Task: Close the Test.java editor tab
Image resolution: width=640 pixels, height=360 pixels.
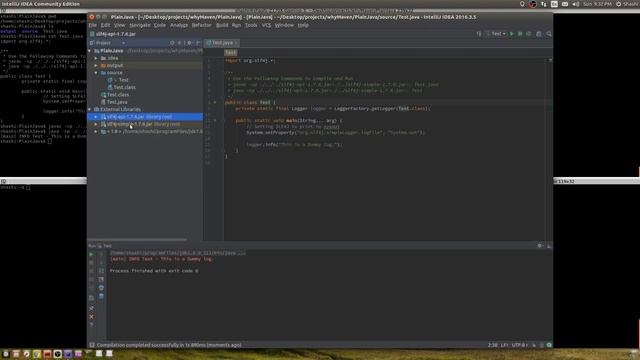Action: click(x=236, y=43)
